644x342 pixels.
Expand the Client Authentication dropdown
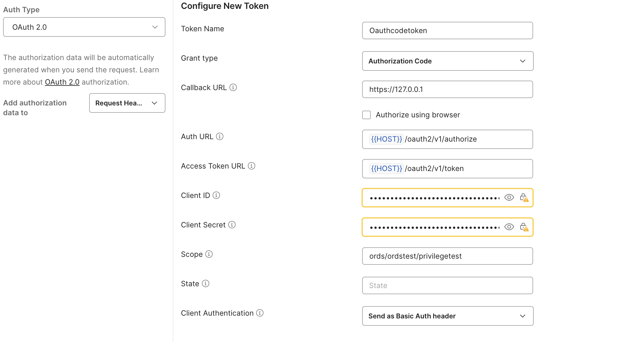click(x=447, y=316)
